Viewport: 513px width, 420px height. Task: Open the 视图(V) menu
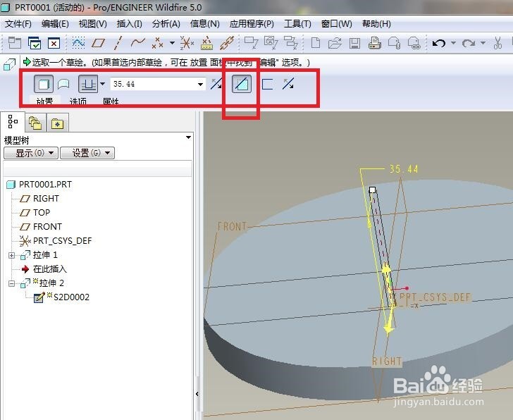[x=92, y=24]
